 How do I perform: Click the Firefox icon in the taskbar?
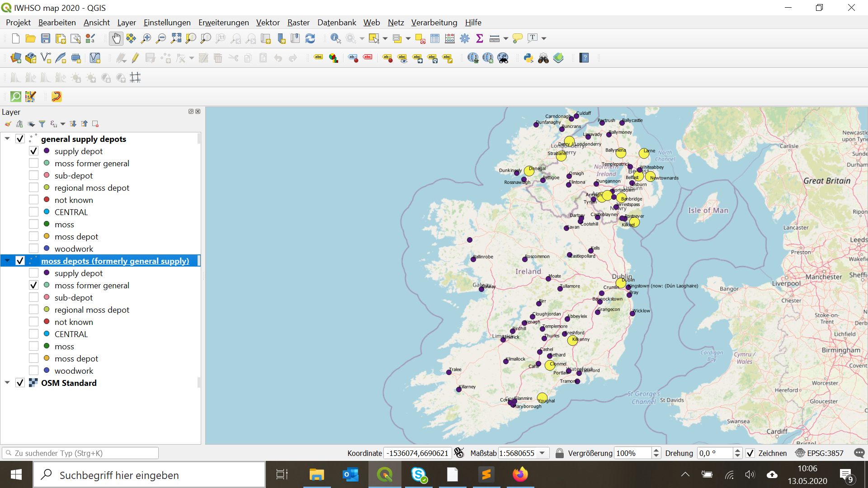(x=520, y=474)
